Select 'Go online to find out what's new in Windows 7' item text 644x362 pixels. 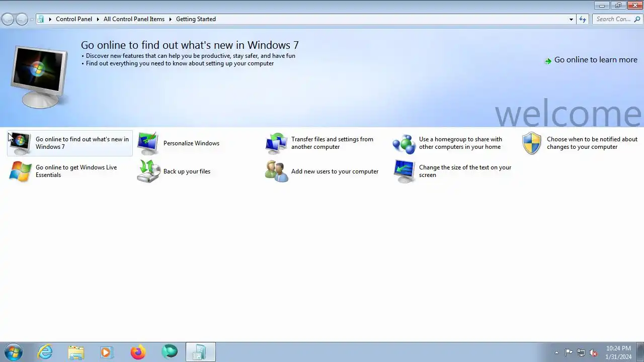(82, 143)
